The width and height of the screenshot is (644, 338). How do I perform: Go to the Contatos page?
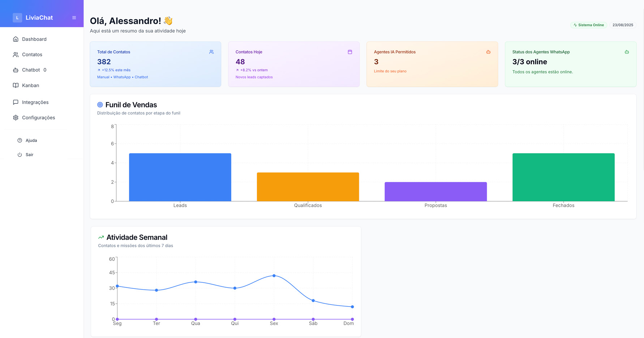(32, 55)
